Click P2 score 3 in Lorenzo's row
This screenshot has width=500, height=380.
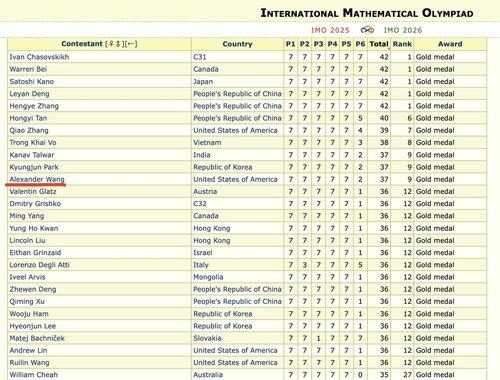(304, 265)
